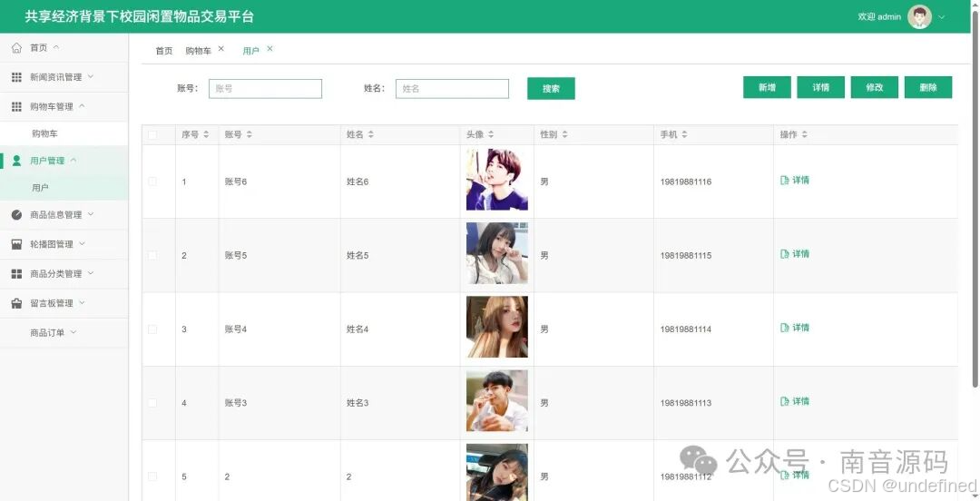Click phone number 19819881113
980x501 pixels.
tap(686, 403)
